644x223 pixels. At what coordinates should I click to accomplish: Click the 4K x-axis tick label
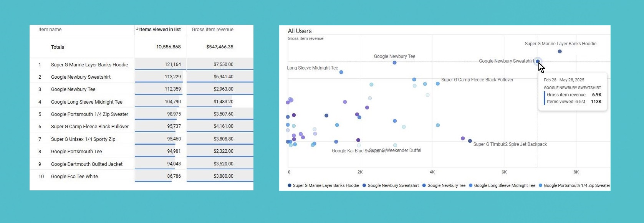(432, 172)
